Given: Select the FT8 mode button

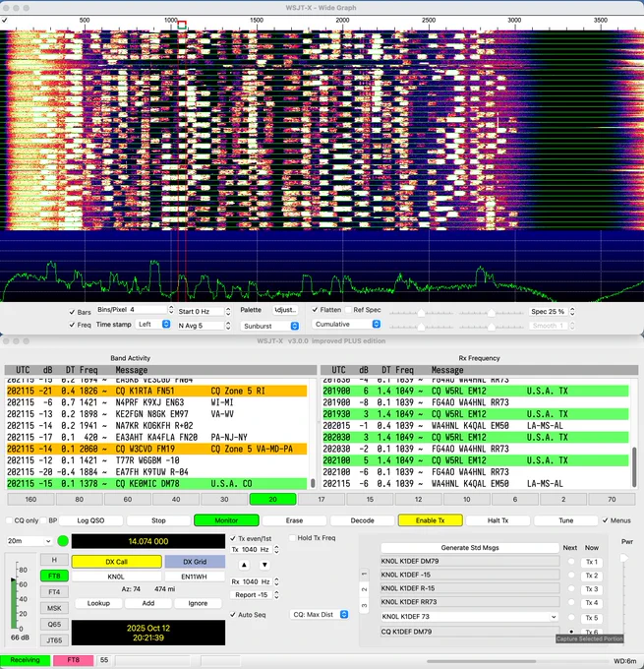Looking at the screenshot, I should pyautogui.click(x=54, y=576).
